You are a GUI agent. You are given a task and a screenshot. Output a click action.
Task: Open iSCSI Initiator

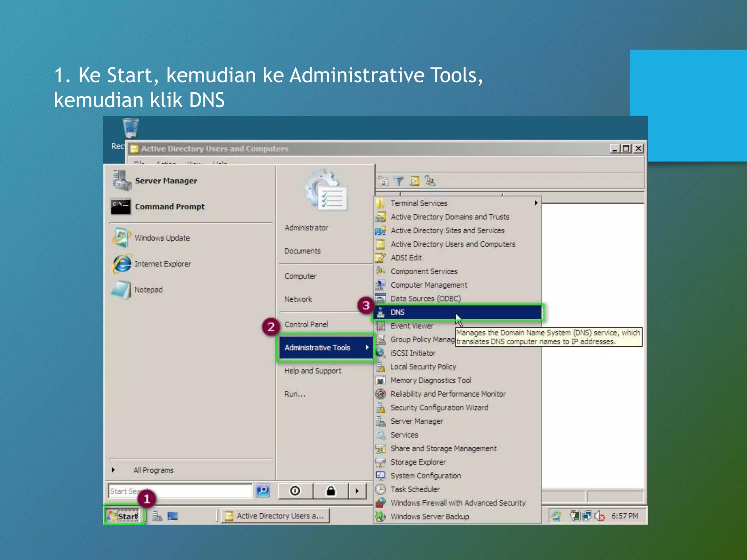point(457,353)
